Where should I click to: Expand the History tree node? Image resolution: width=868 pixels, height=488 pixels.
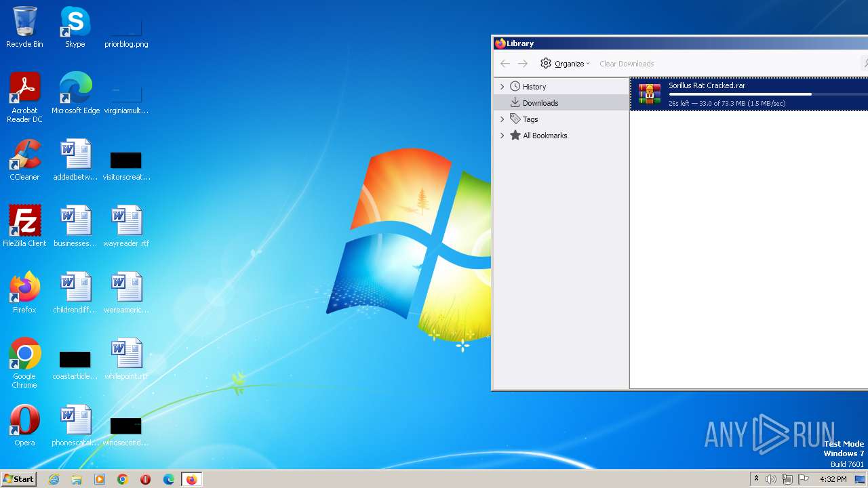[x=502, y=87]
